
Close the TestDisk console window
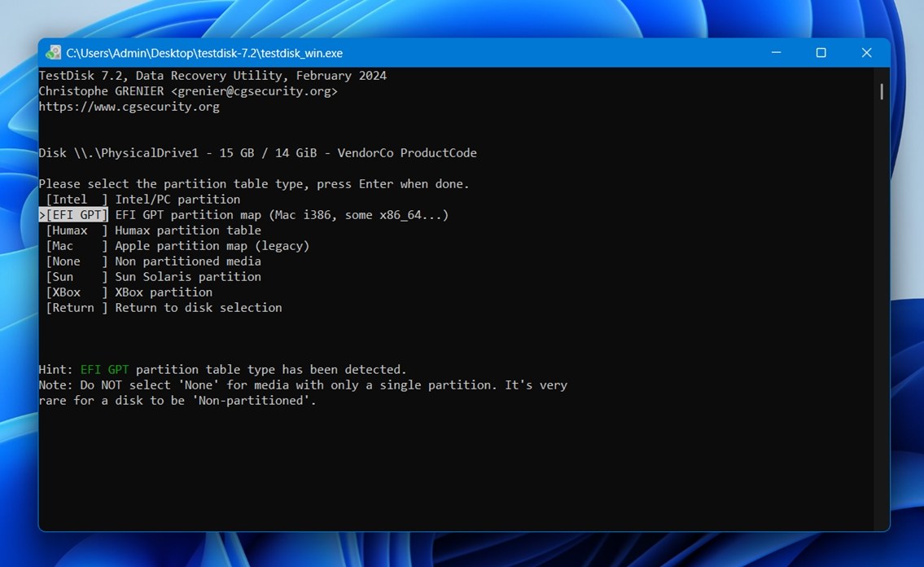pyautogui.click(x=866, y=52)
